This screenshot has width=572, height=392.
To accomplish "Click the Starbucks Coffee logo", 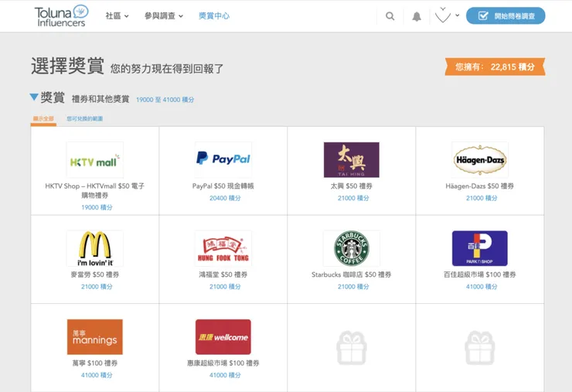I will point(352,248).
